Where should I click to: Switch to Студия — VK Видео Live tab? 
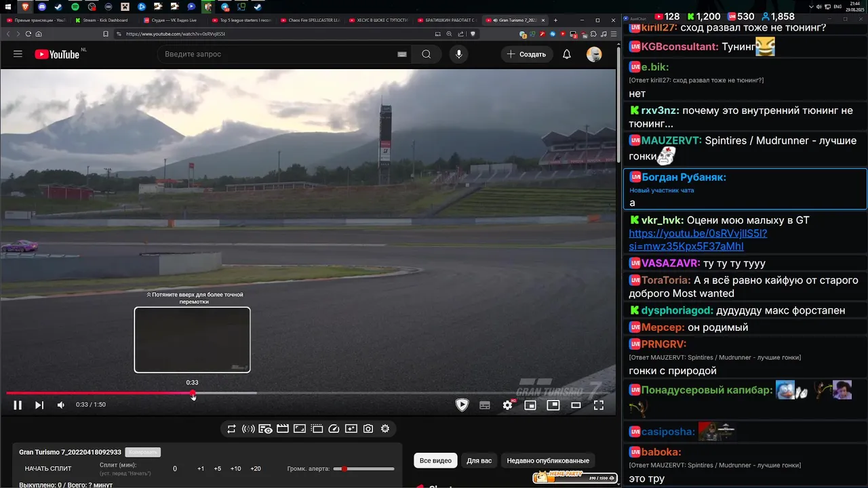tap(173, 20)
